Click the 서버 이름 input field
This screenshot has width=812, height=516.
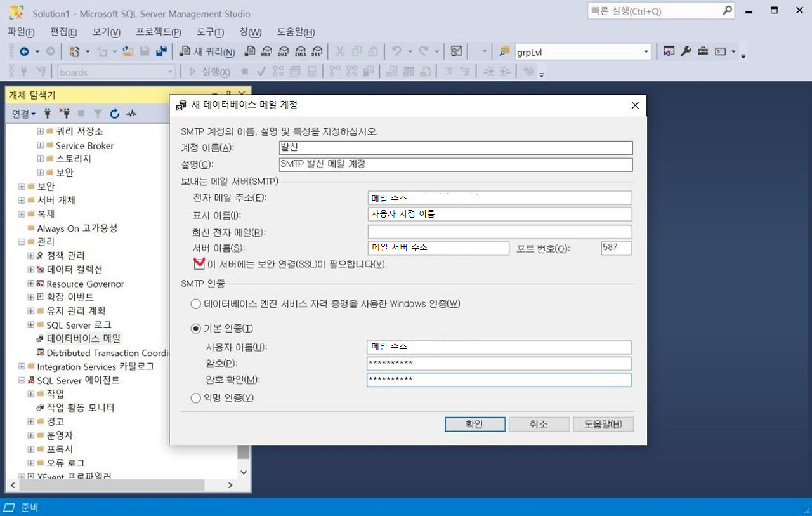[438, 248]
